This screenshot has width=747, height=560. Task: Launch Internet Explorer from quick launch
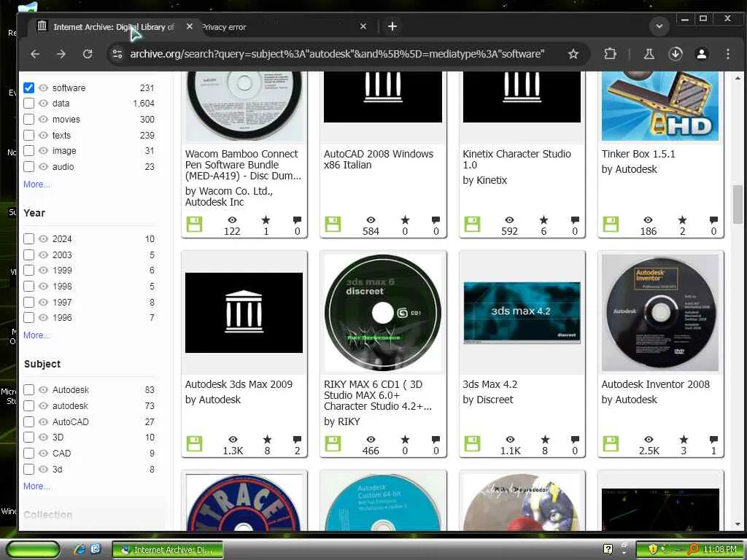[80, 550]
